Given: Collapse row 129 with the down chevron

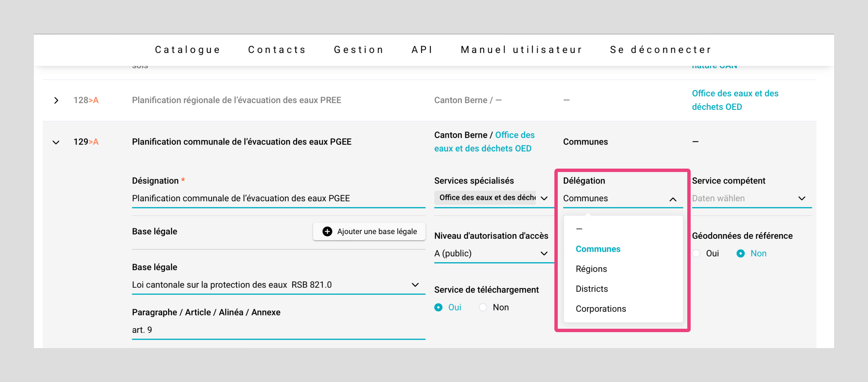Looking at the screenshot, I should click(x=56, y=142).
